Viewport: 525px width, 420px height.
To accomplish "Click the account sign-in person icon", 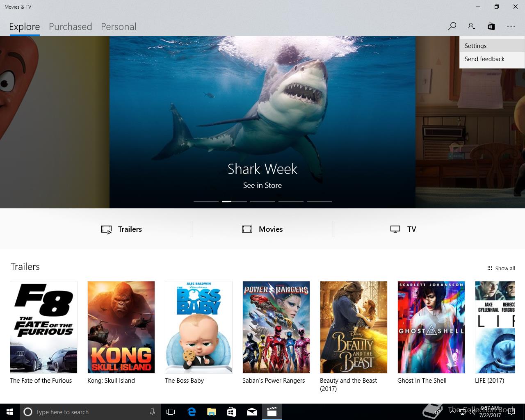I will pyautogui.click(x=471, y=26).
